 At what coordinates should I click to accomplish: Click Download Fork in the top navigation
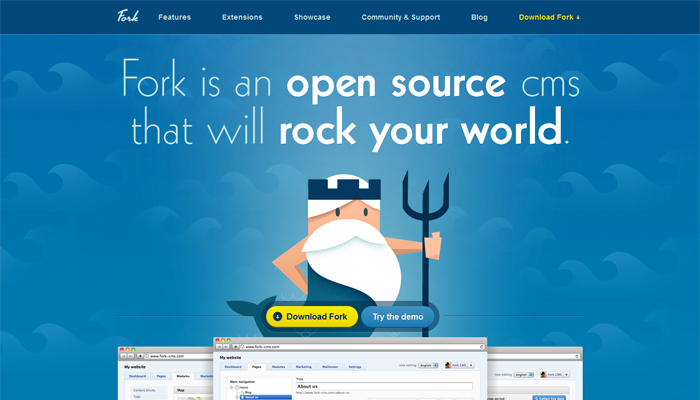pos(549,17)
